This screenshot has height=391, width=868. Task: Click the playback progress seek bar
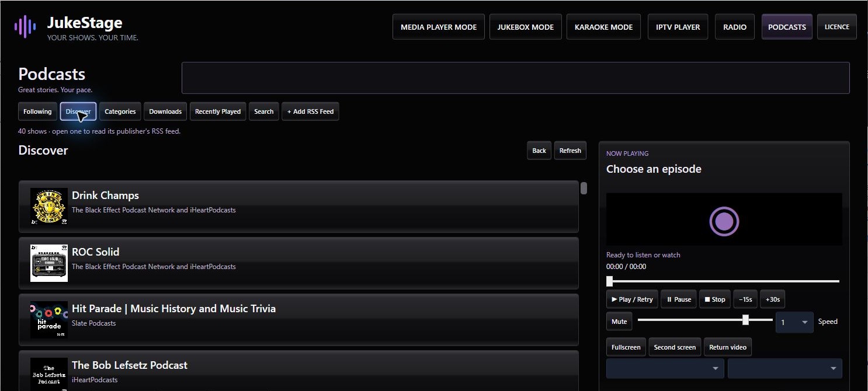(723, 281)
